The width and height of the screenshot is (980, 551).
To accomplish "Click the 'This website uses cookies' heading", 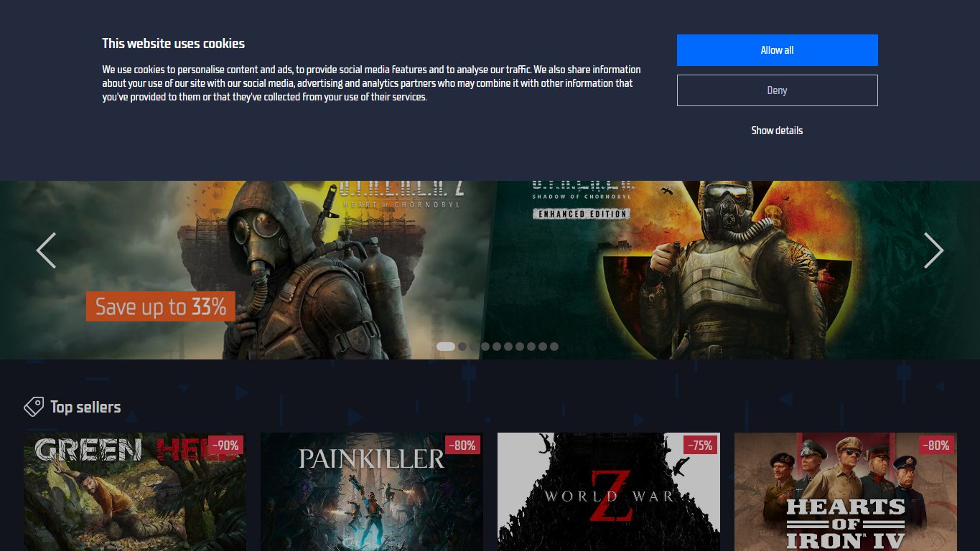I will click(x=173, y=44).
